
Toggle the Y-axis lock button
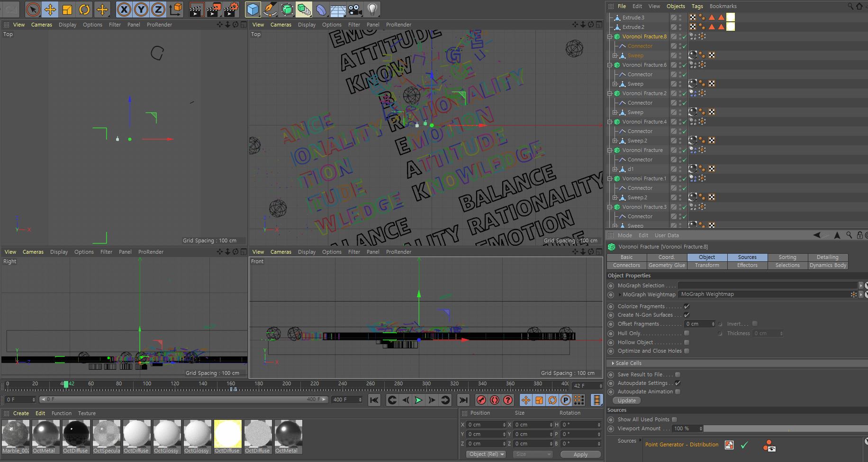coord(141,9)
